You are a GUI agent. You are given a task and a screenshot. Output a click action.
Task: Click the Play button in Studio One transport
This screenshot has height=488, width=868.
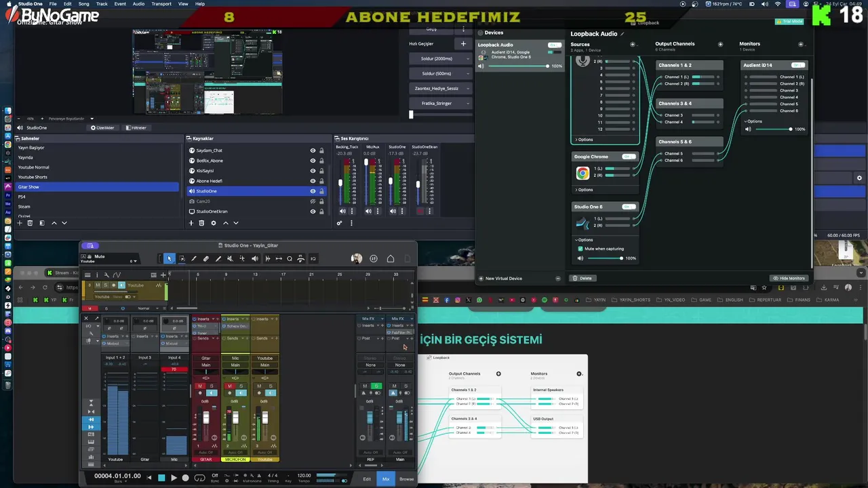(174, 478)
